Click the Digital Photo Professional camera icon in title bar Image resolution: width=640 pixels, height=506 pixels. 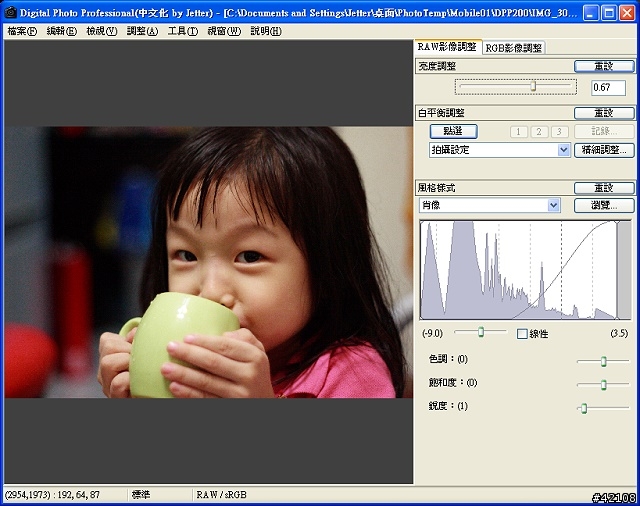(10, 12)
